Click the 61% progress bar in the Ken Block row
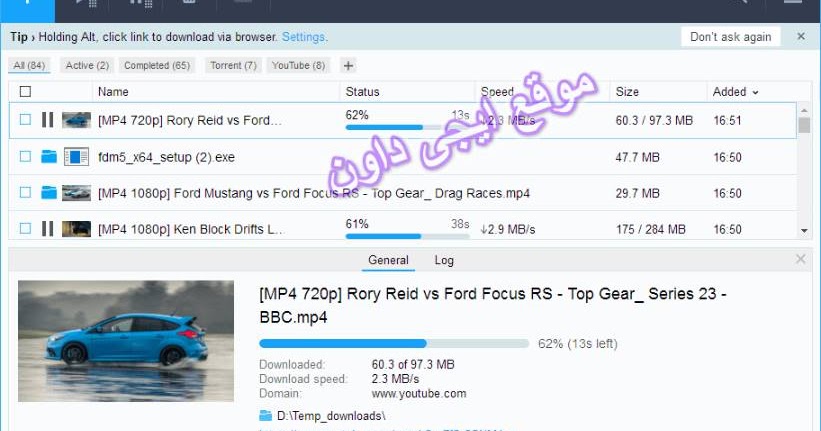This screenshot has width=821, height=431. (x=407, y=236)
